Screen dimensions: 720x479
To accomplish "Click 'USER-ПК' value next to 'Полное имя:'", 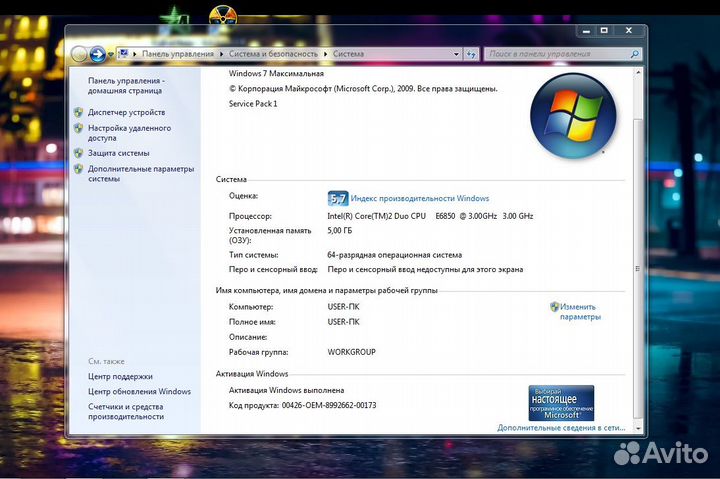I will pyautogui.click(x=343, y=322).
